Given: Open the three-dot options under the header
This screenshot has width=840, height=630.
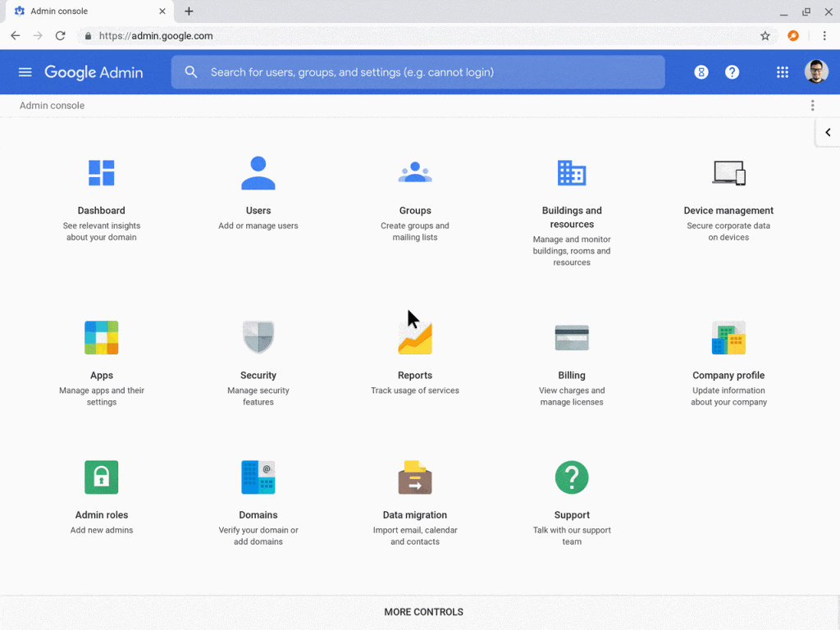Looking at the screenshot, I should pos(812,106).
